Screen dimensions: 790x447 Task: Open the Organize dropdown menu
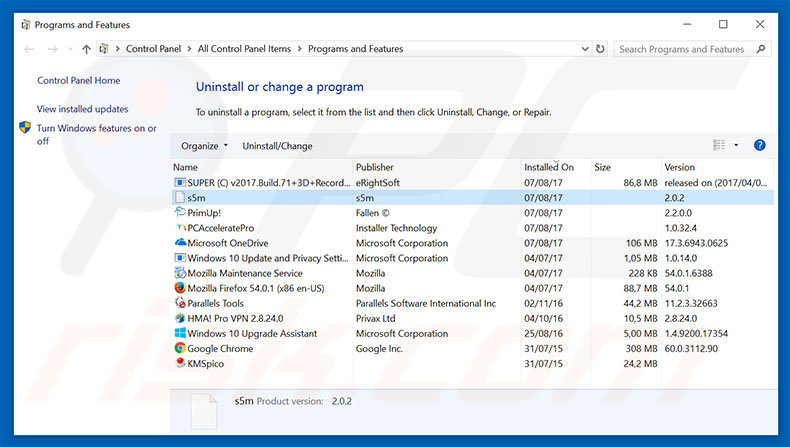click(x=204, y=146)
